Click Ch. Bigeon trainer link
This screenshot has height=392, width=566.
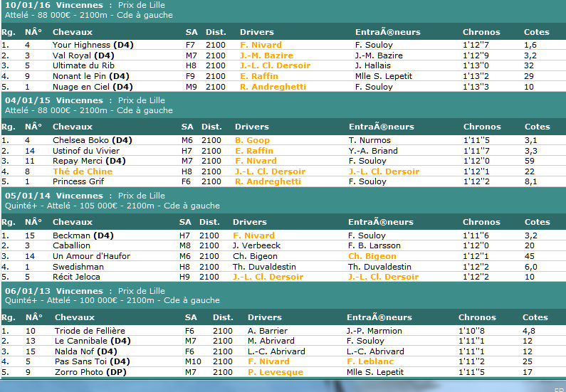[372, 256]
